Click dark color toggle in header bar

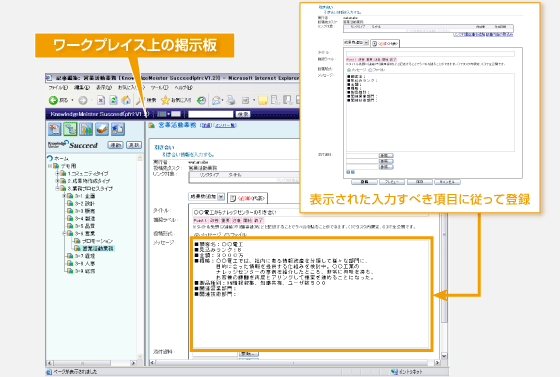(x=162, y=114)
